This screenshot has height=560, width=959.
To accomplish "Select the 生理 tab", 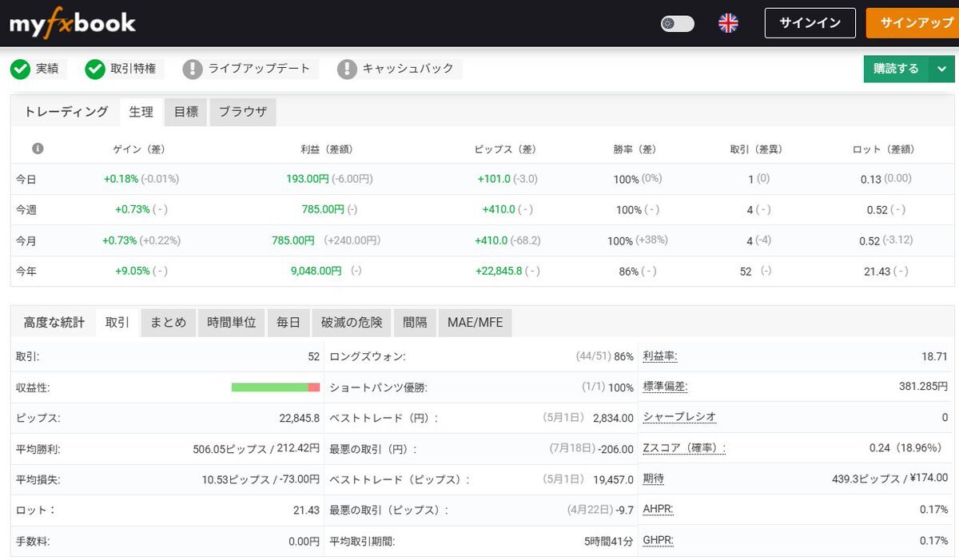I will [141, 112].
